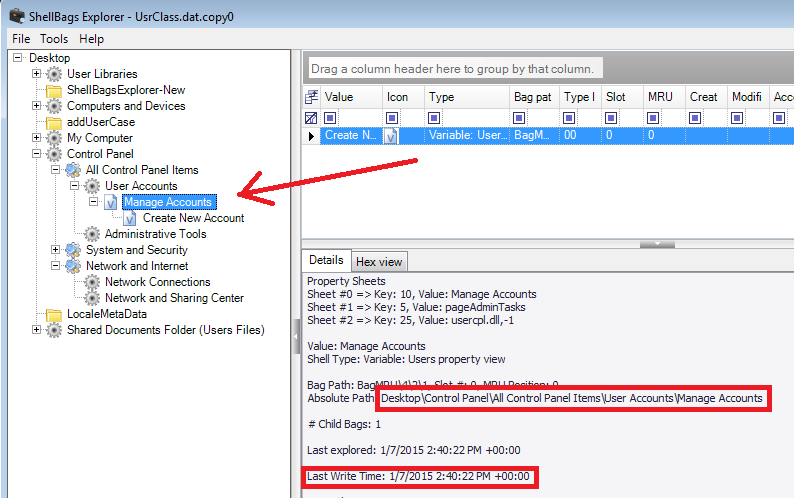
Task: Expand the My Computer tree node
Action: [37, 138]
